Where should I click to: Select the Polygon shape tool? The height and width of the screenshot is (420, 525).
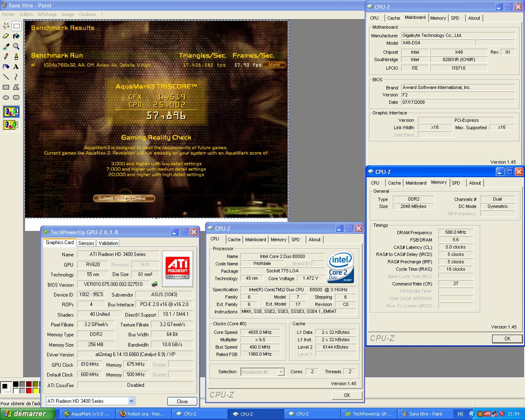(16, 87)
